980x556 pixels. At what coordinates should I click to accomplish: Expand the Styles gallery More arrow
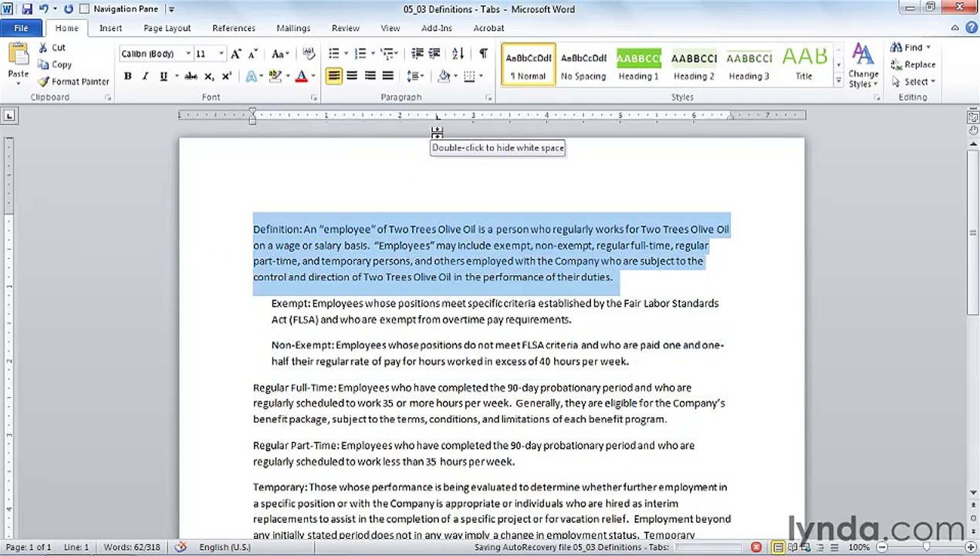pos(838,80)
